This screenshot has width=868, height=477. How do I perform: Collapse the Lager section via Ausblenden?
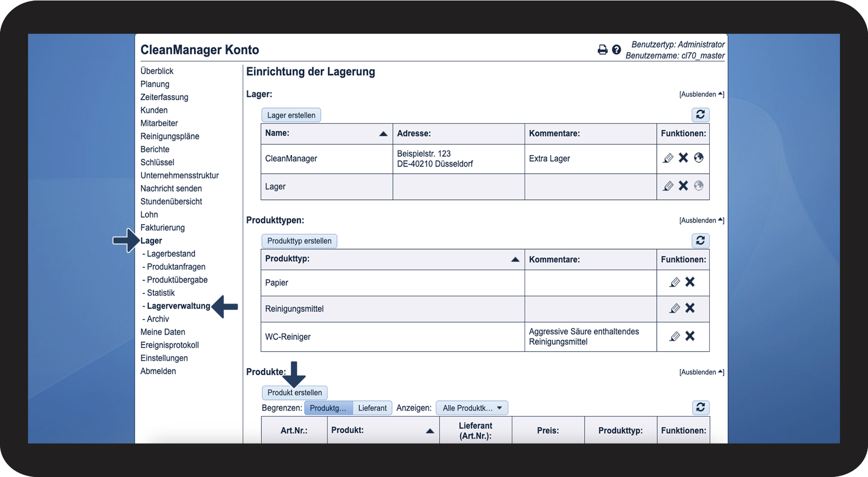tap(701, 94)
